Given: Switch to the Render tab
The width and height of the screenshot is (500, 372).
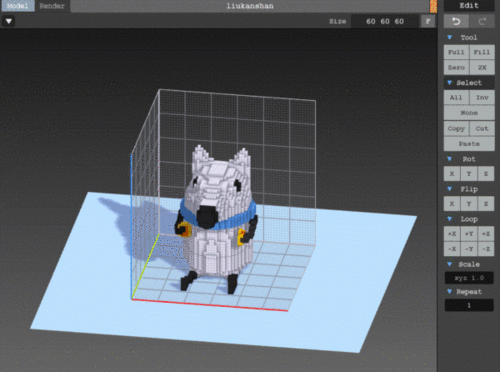Looking at the screenshot, I should (52, 6).
